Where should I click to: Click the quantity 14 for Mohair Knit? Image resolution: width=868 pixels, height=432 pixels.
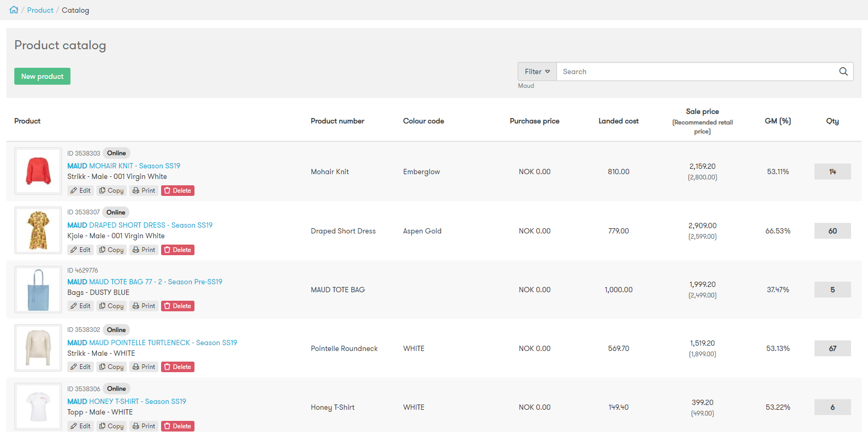(x=832, y=172)
